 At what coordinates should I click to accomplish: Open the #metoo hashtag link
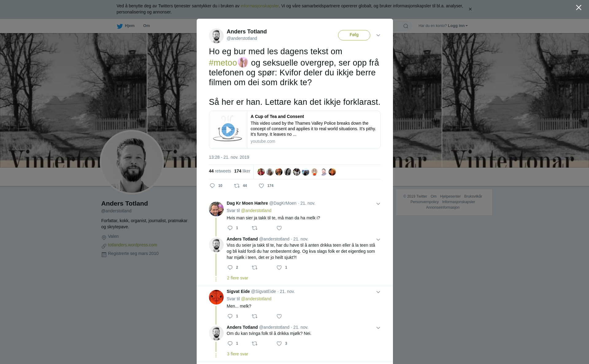click(x=223, y=63)
